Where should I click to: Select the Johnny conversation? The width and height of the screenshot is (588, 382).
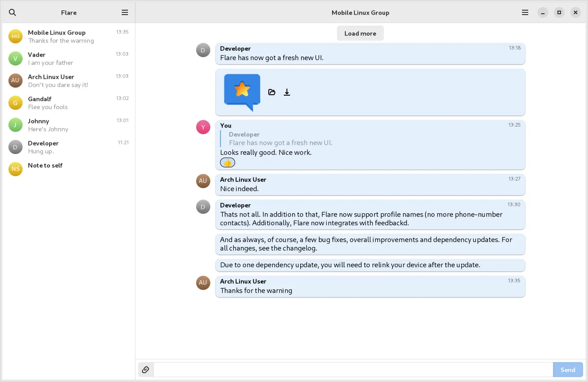69,125
